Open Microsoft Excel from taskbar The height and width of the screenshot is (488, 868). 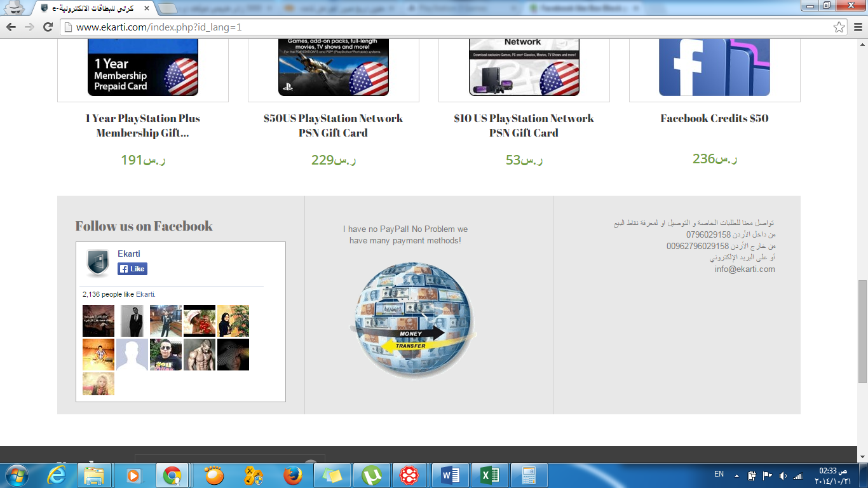(490, 475)
